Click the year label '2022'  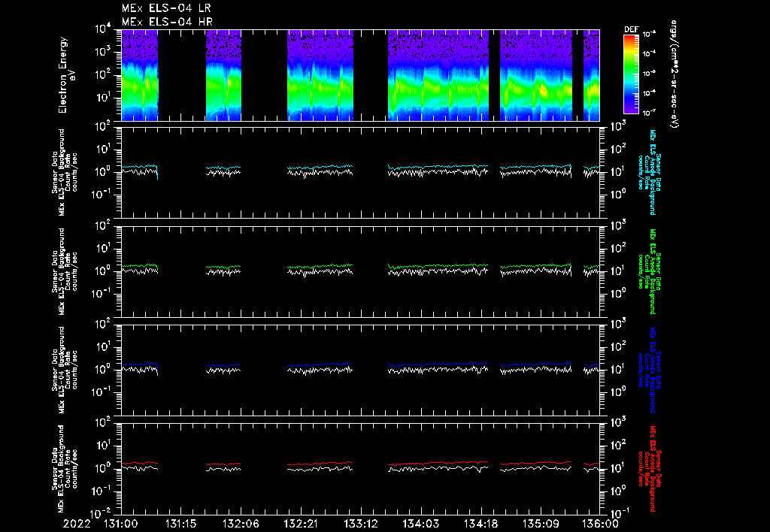tap(77, 524)
